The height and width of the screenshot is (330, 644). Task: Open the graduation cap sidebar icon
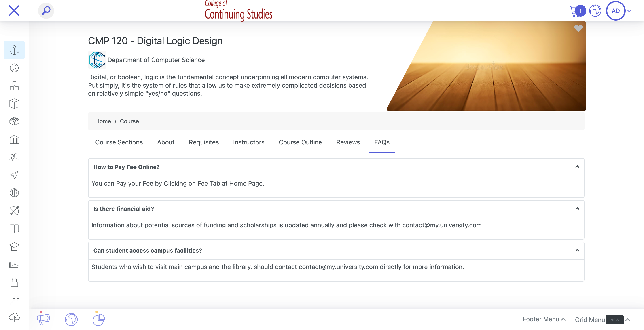click(x=14, y=246)
